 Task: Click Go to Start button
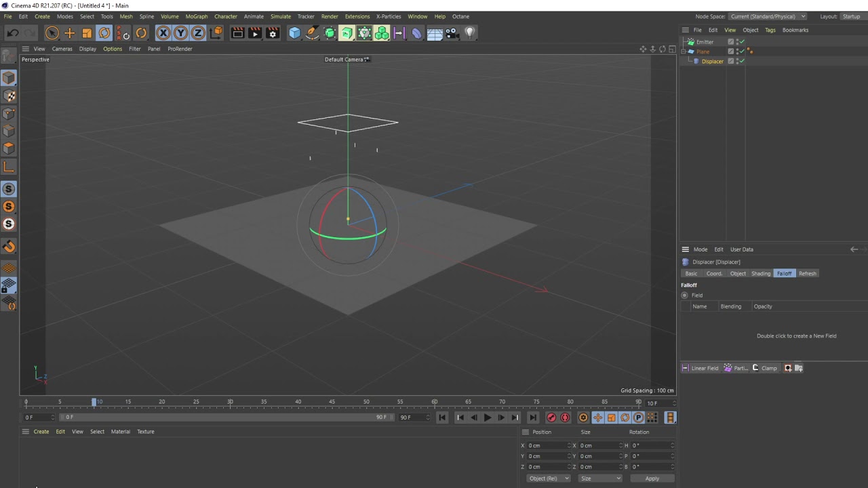tap(442, 418)
